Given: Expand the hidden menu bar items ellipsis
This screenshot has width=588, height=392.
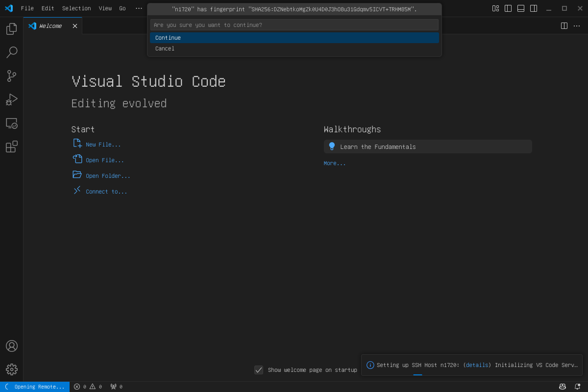Looking at the screenshot, I should (139, 8).
